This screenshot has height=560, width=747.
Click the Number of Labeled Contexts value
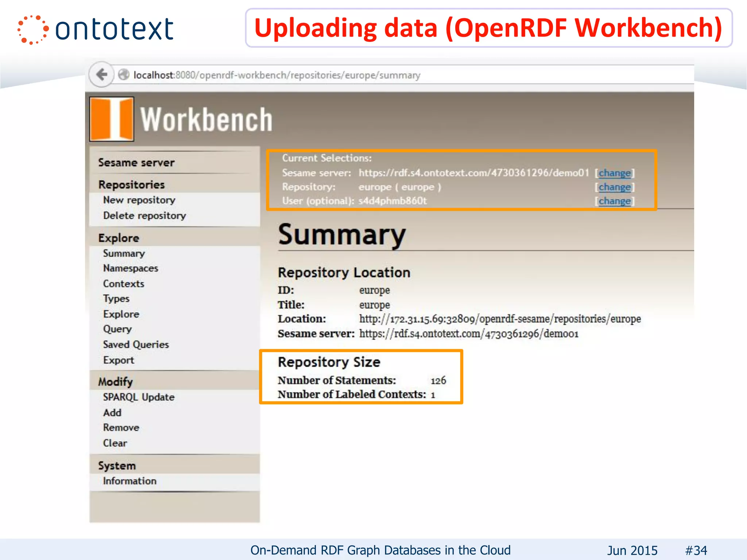click(433, 395)
